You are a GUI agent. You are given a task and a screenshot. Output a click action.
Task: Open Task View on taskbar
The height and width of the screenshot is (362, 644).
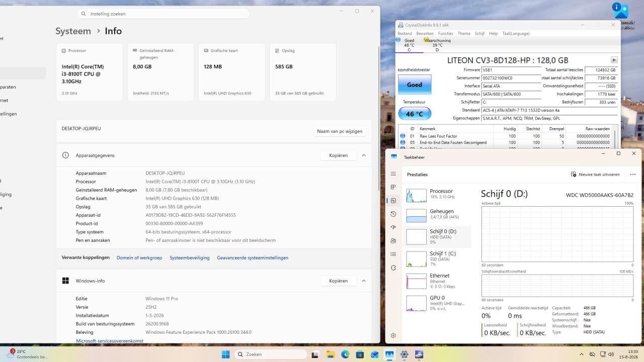click(x=316, y=354)
